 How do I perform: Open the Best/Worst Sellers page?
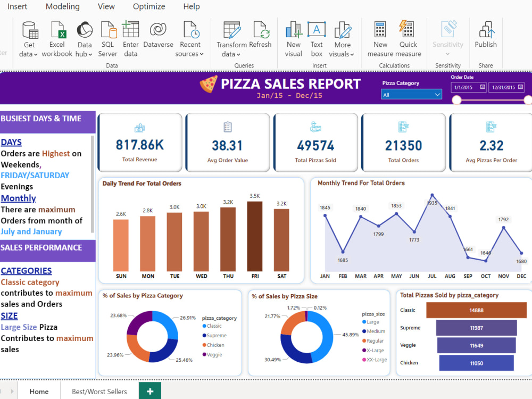99,391
